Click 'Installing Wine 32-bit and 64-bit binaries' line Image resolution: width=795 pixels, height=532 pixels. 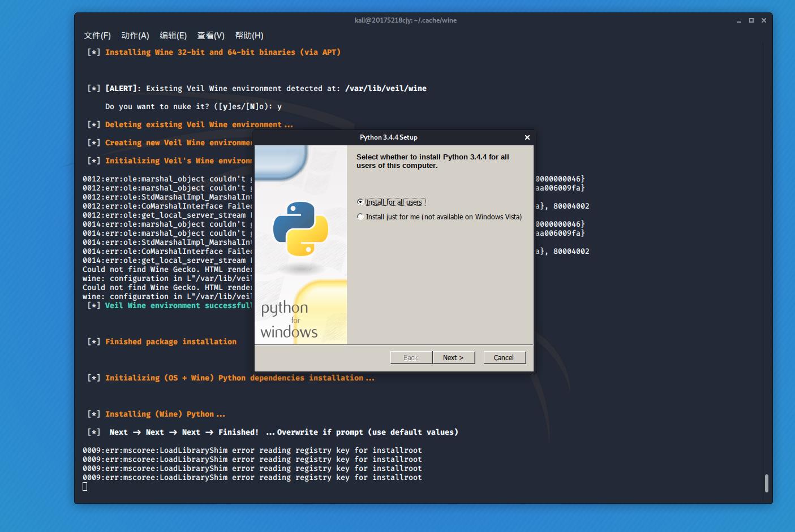pos(223,52)
